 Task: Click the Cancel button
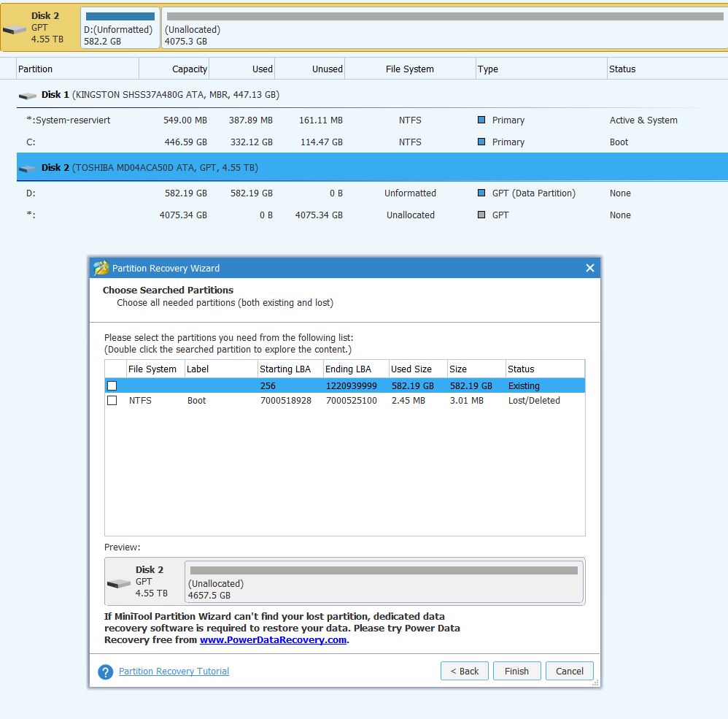coord(569,671)
